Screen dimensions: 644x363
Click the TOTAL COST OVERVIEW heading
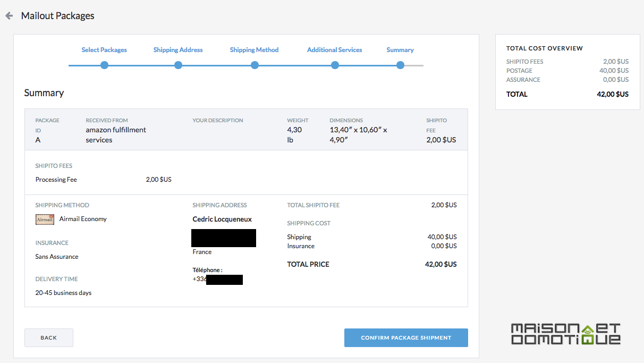point(545,48)
